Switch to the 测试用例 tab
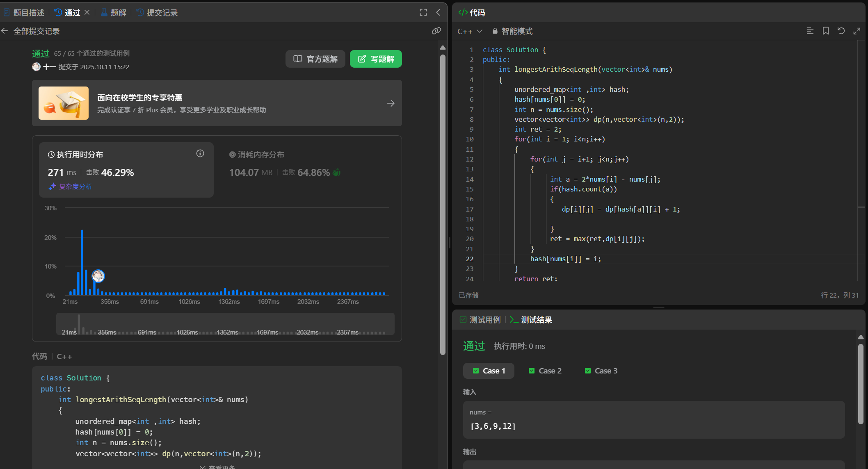The width and height of the screenshot is (868, 469). click(480, 320)
